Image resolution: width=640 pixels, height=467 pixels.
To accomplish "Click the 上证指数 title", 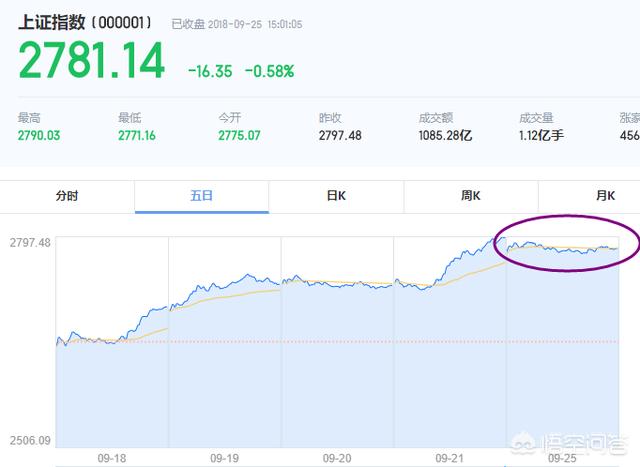I will pos(52,22).
